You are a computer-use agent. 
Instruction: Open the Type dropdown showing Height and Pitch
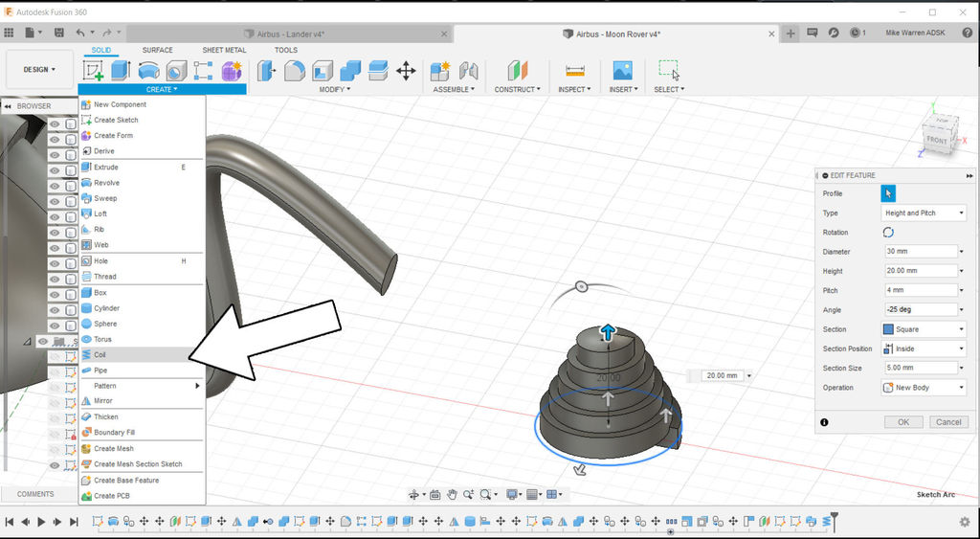(x=923, y=213)
